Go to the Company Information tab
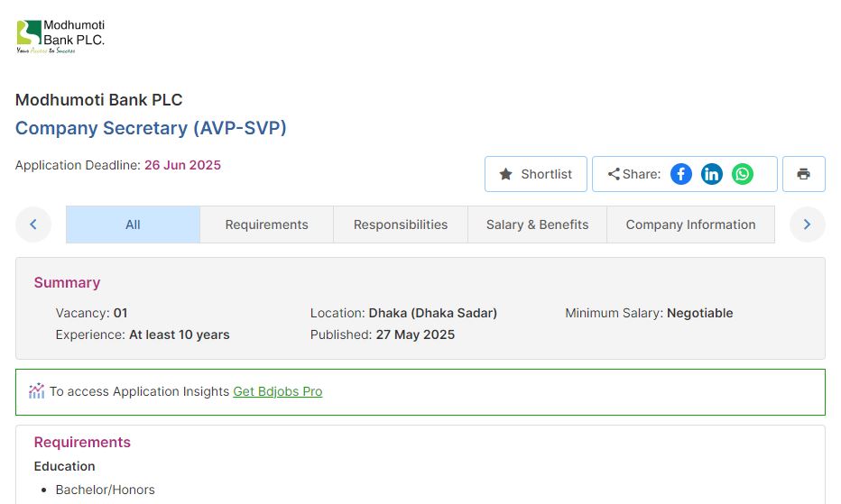841x504 pixels. tap(690, 225)
